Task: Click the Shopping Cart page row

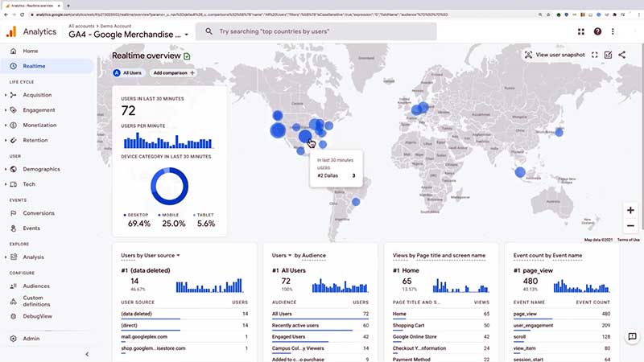Action: pos(440,325)
